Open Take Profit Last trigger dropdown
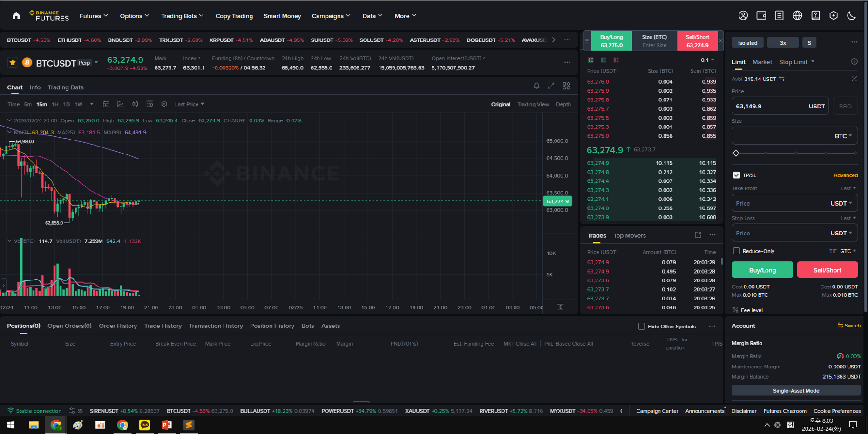 click(x=848, y=188)
